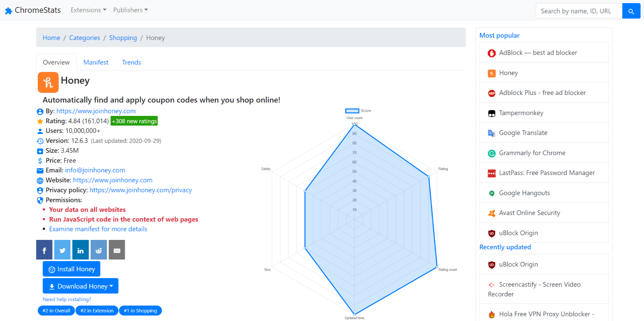Click the search magnifier icon
Viewport: 644px width, 321px height.
tap(631, 11)
